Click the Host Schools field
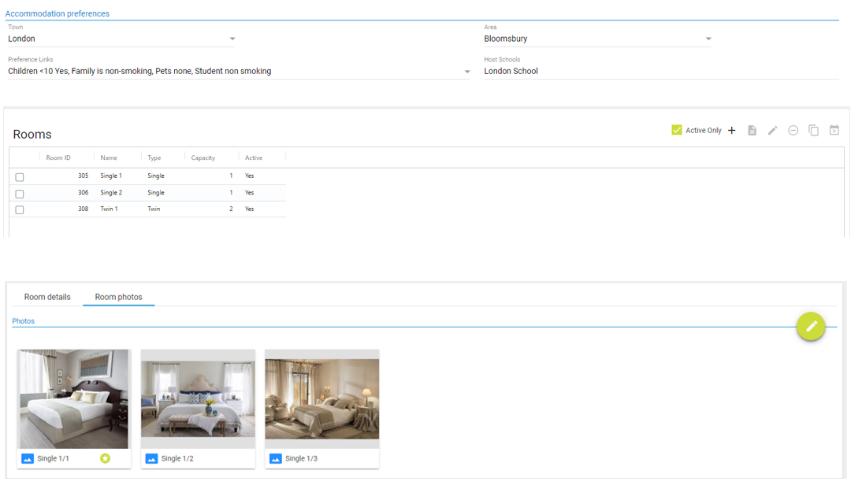The image size is (862, 504). tap(661, 71)
